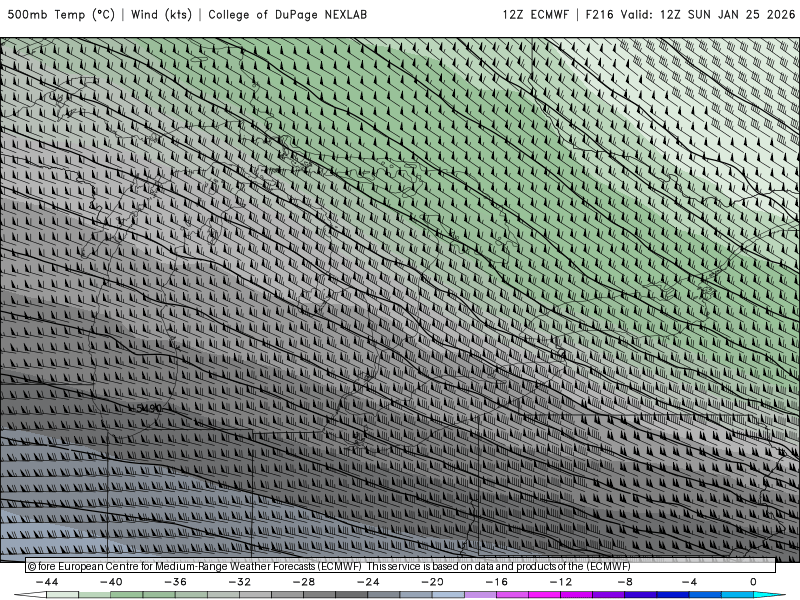Select the "College of DuPage NEXLAB" text
The image size is (800, 600).
coord(287,15)
